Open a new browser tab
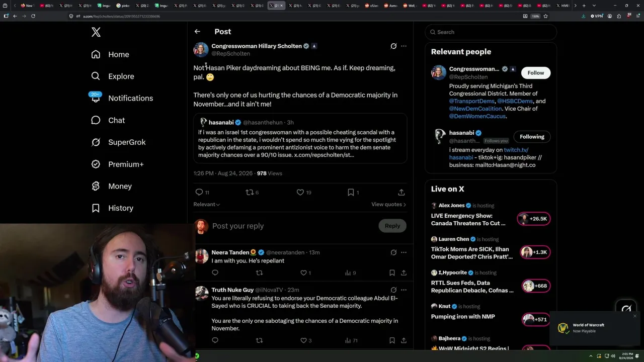The image size is (644, 362). [584, 6]
